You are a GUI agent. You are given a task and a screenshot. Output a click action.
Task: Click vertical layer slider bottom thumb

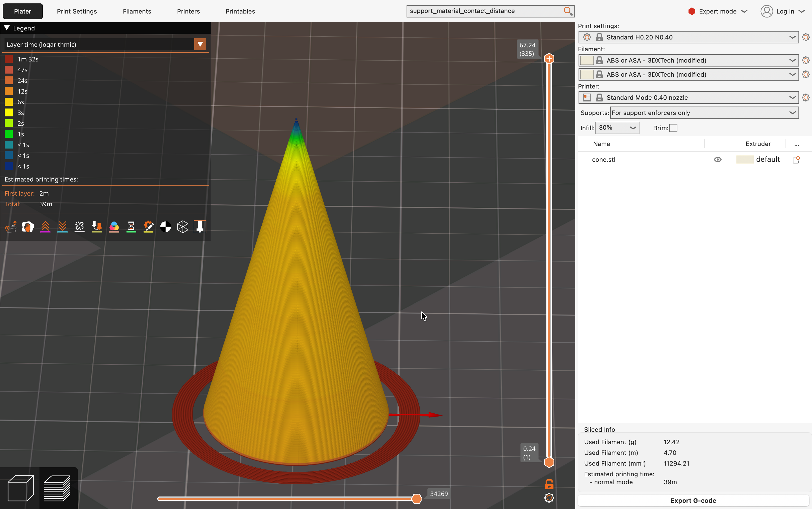[549, 462]
